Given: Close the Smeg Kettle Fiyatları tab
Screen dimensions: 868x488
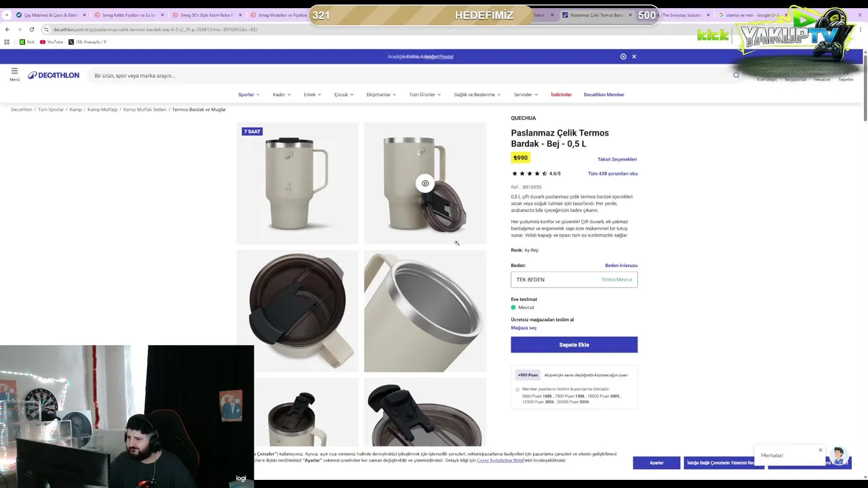Looking at the screenshot, I should 162,15.
